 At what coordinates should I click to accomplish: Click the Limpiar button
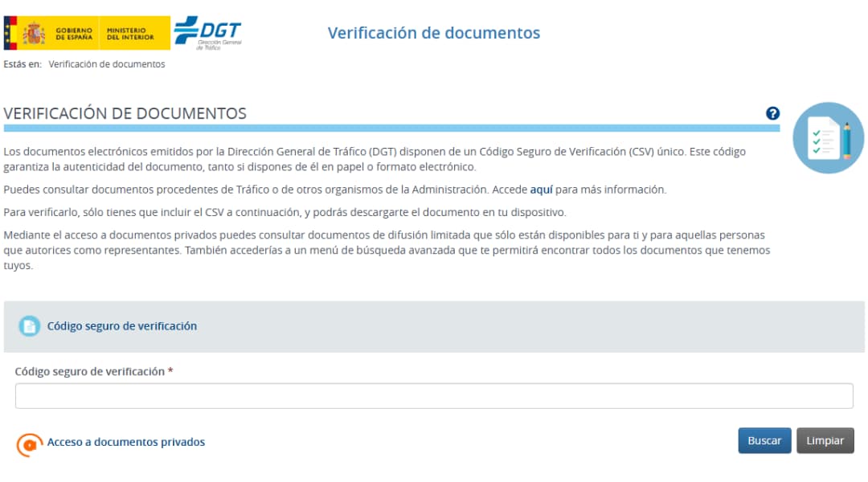pyautogui.click(x=825, y=440)
